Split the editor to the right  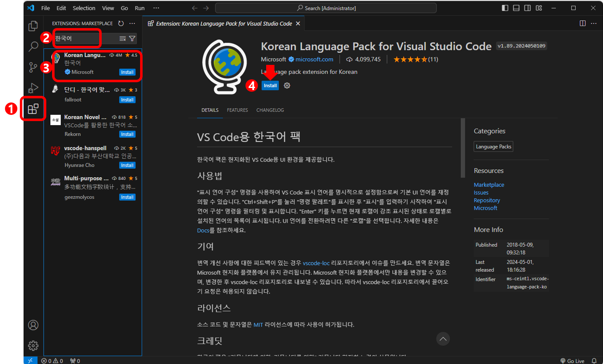[582, 23]
